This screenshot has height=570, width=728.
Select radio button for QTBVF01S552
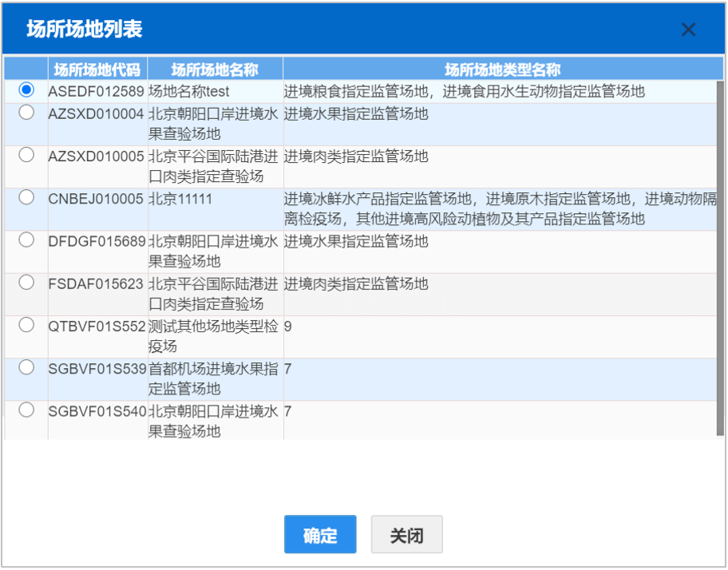click(26, 324)
